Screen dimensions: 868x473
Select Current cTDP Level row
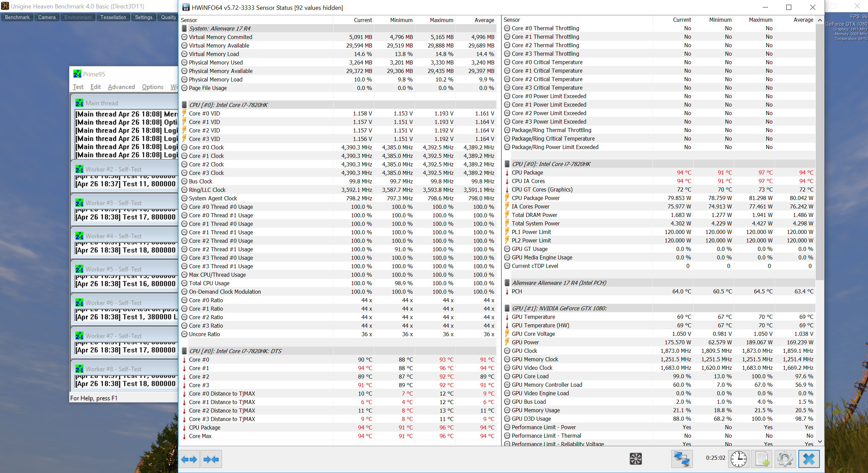(x=659, y=266)
